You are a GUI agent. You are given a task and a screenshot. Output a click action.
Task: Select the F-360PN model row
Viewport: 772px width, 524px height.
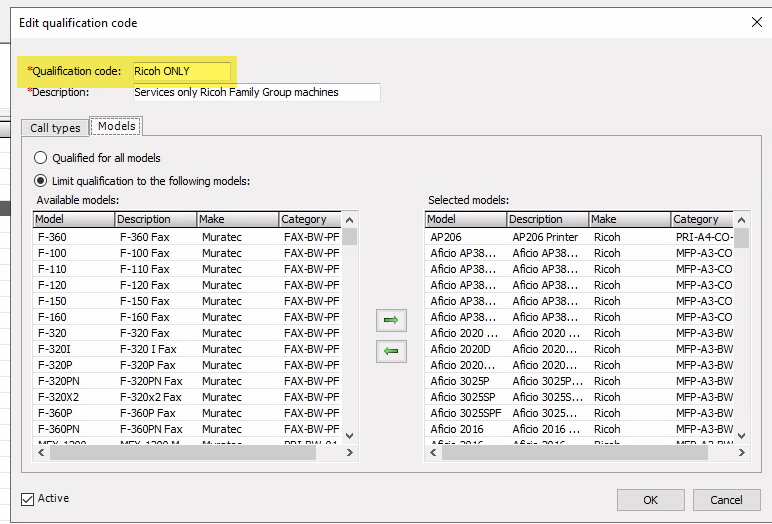click(x=188, y=429)
